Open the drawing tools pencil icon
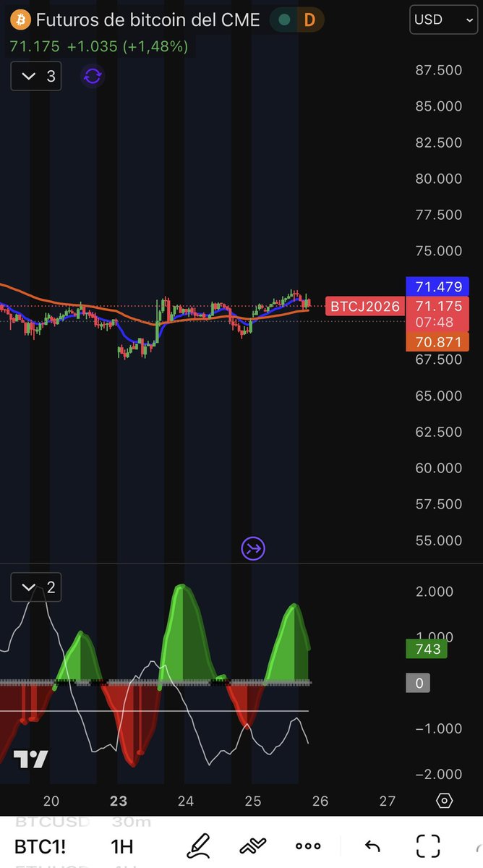 tap(197, 846)
